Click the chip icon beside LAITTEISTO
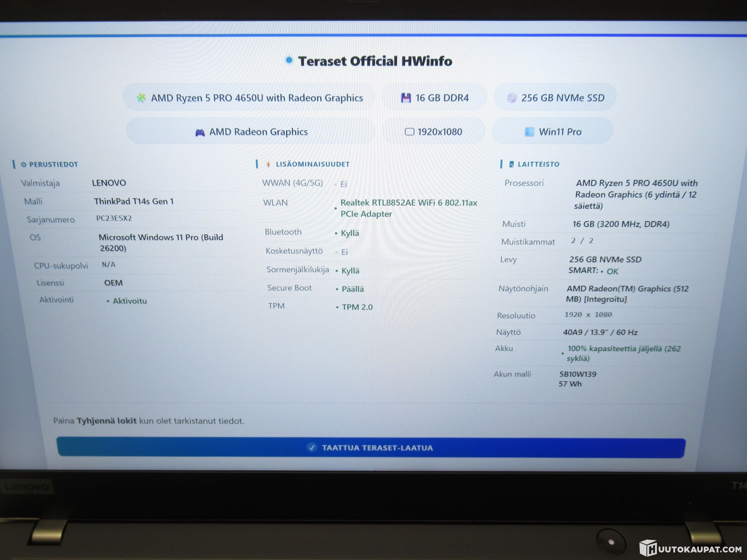 [511, 164]
